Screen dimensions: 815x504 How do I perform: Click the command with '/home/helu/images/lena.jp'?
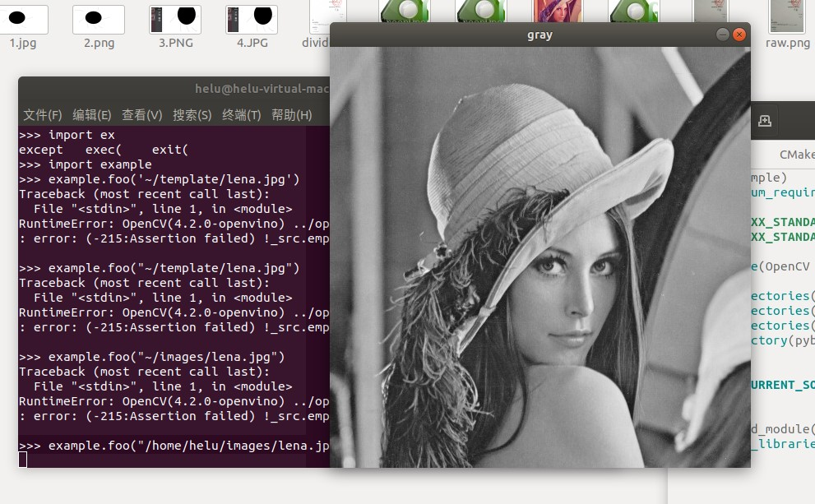(x=174, y=446)
